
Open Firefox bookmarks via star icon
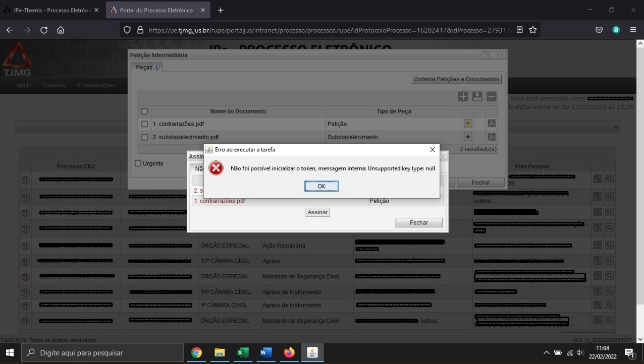click(532, 30)
